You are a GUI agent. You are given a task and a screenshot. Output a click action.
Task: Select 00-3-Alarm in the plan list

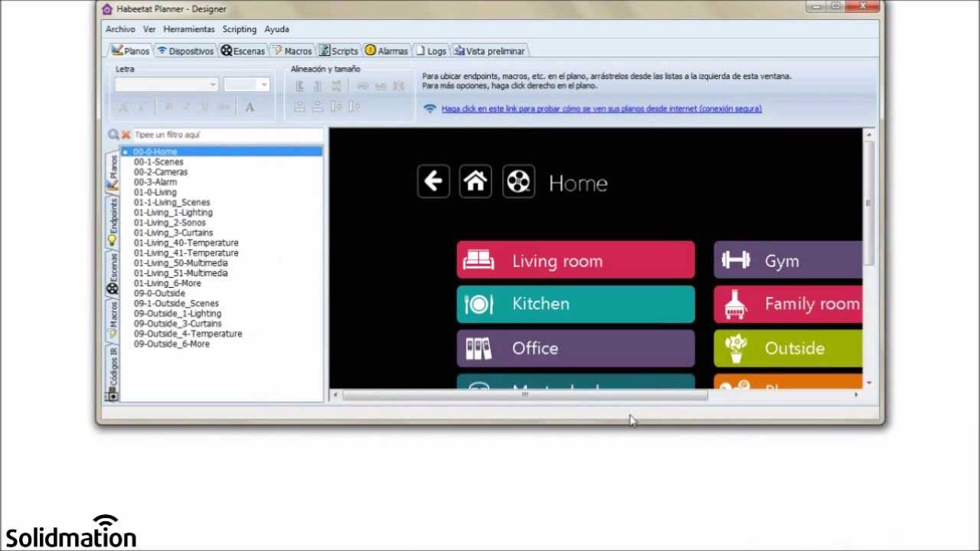click(x=155, y=182)
